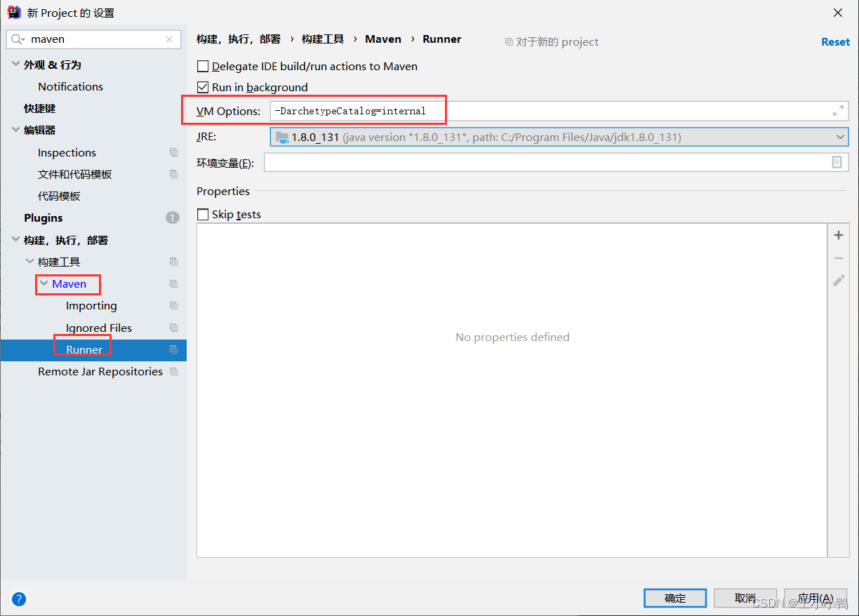The height and width of the screenshot is (616, 859).
Task: Uncheck Run in background checkbox
Action: (203, 87)
